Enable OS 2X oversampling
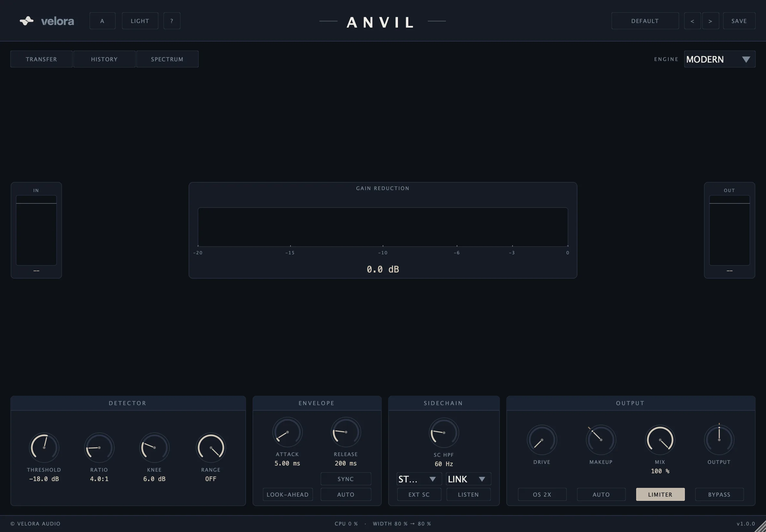This screenshot has width=766, height=532. (x=542, y=494)
